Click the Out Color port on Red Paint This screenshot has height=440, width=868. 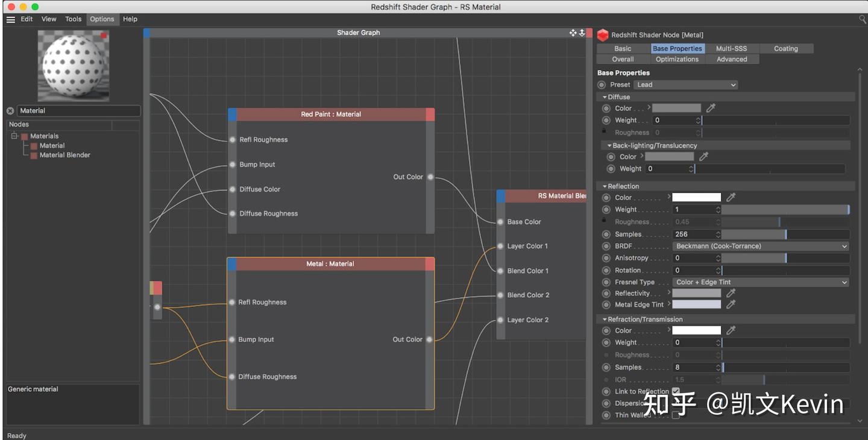pos(430,177)
